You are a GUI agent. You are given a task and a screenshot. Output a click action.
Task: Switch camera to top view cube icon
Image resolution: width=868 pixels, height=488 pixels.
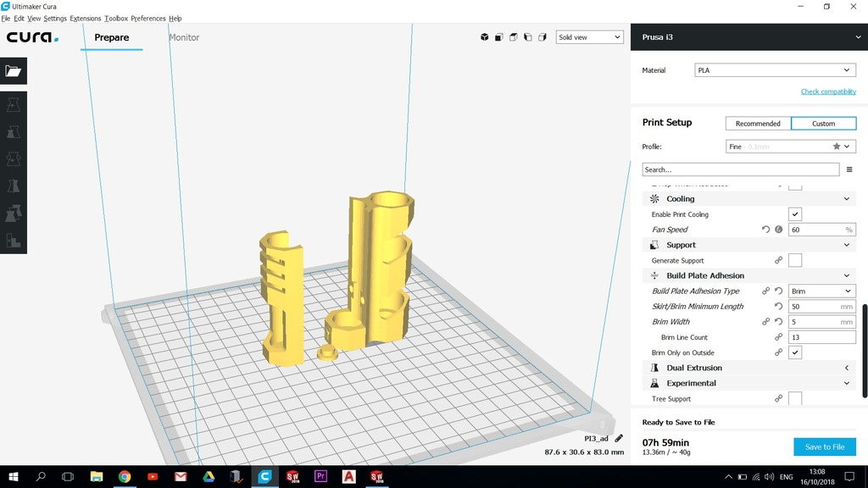point(513,37)
